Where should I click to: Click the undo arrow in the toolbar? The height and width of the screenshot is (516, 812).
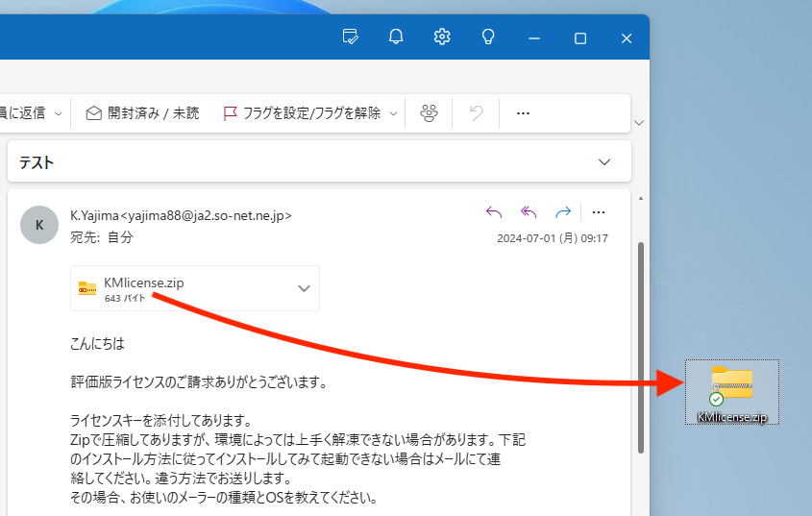tap(476, 113)
